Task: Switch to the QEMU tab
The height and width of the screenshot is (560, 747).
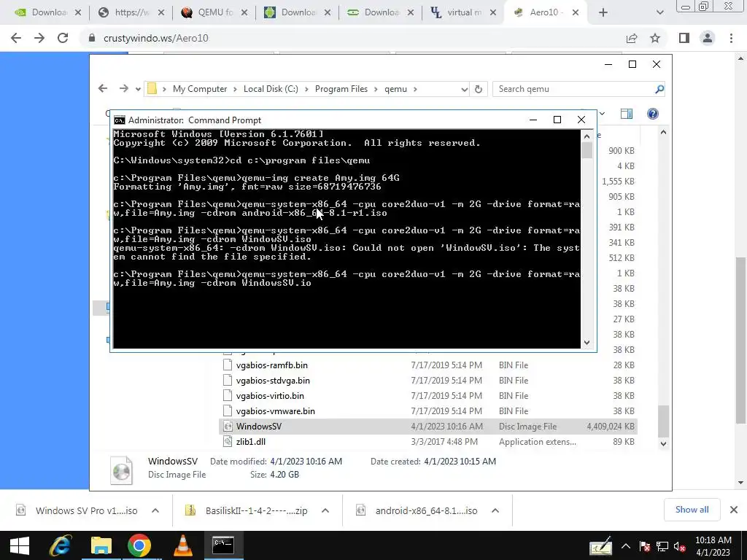Action: tap(214, 12)
